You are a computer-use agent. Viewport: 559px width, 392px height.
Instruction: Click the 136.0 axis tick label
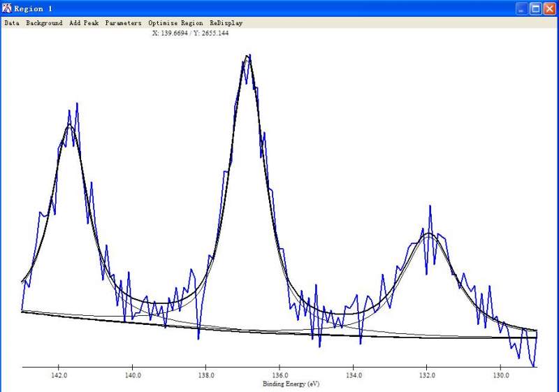[x=280, y=375]
